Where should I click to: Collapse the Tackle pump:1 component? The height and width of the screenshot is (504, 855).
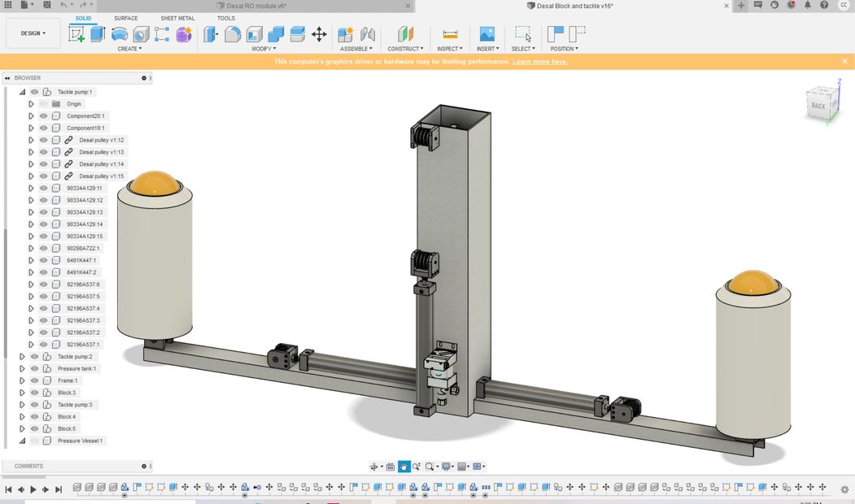tap(22, 92)
